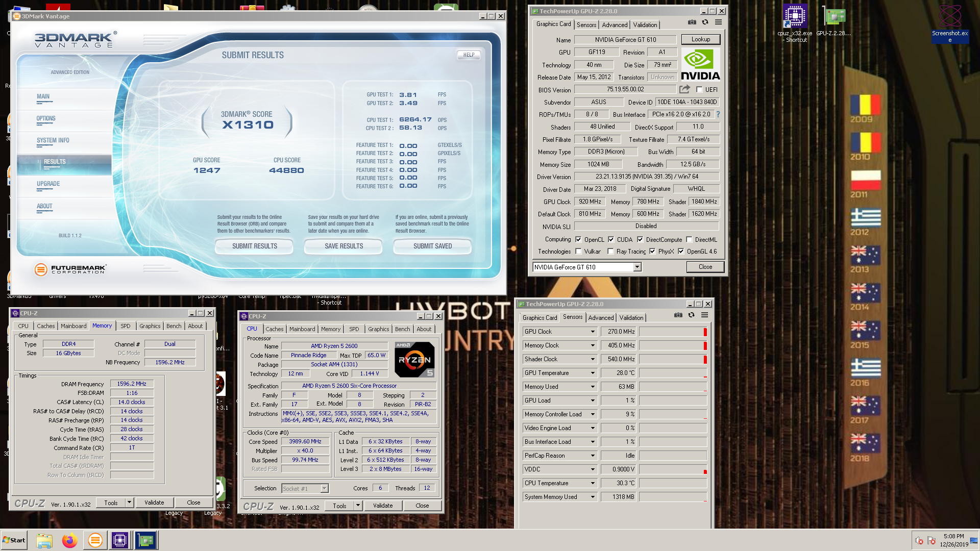Viewport: 980px width, 551px height.
Task: Click the SUBMIT SAVED button
Action: (x=432, y=246)
